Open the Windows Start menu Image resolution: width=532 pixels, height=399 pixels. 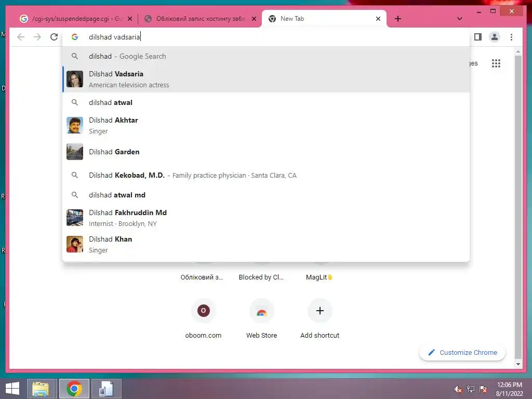(x=12, y=389)
